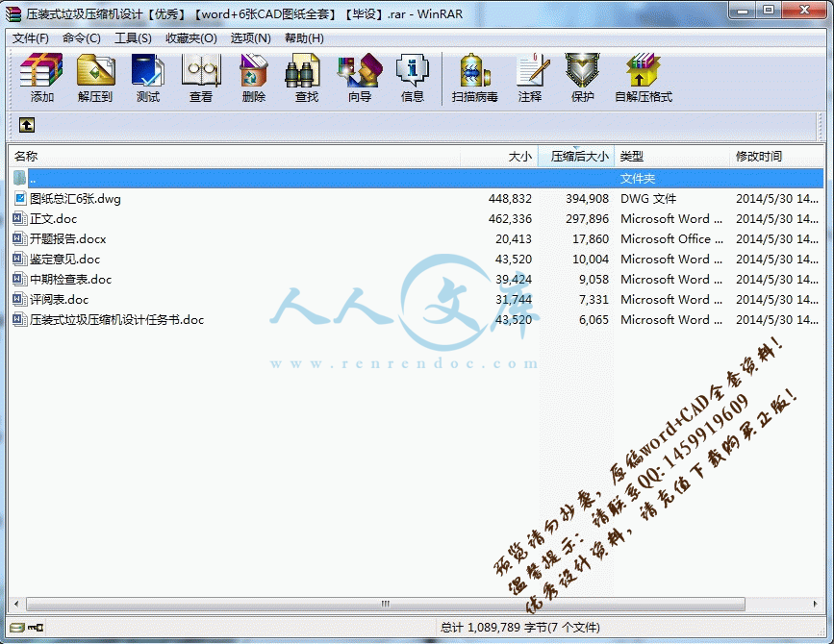The image size is (834, 644).
Task: Click the DWG 文件 type cell
Action: (647, 199)
